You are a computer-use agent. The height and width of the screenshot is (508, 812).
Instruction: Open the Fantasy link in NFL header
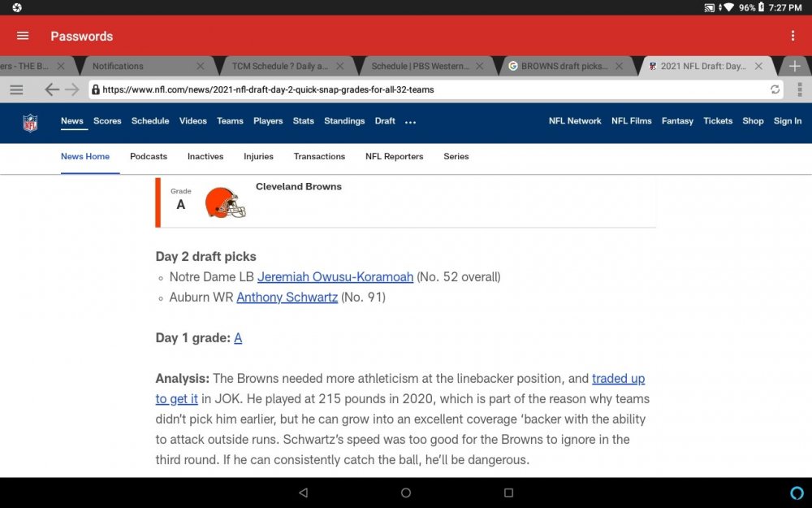[x=677, y=121]
